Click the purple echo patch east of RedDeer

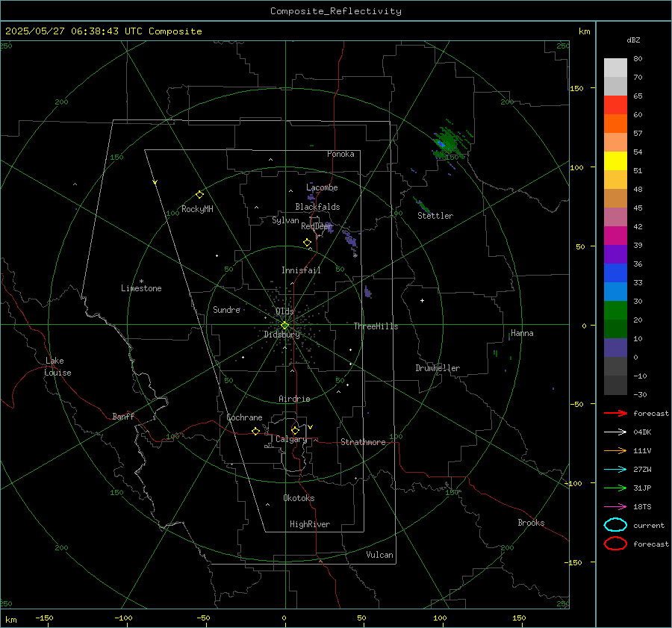[x=350, y=238]
